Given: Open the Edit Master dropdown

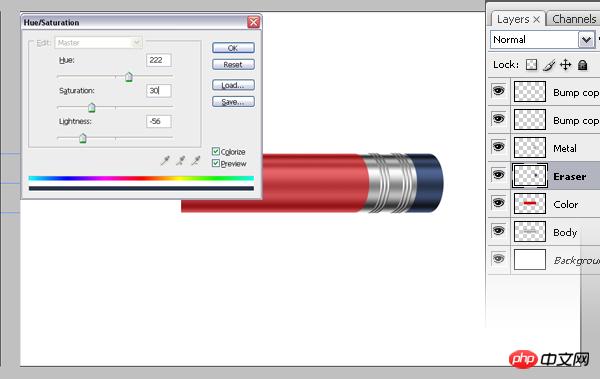Looking at the screenshot, I should 99,42.
